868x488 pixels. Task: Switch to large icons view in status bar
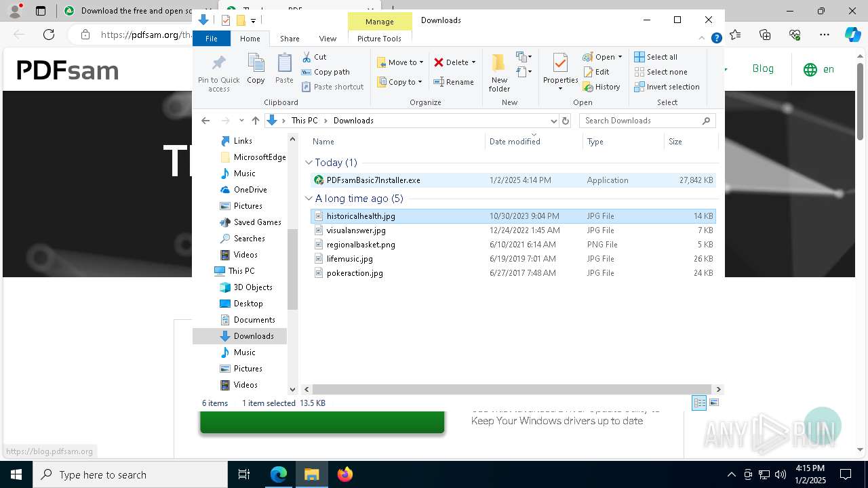[x=713, y=403]
